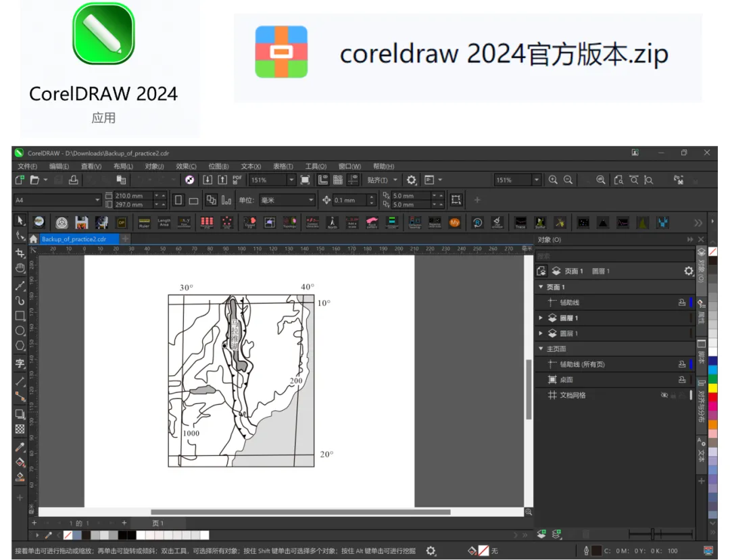Add a new document tab with plus
Image resolution: width=730 pixels, height=560 pixels.
pos(125,238)
